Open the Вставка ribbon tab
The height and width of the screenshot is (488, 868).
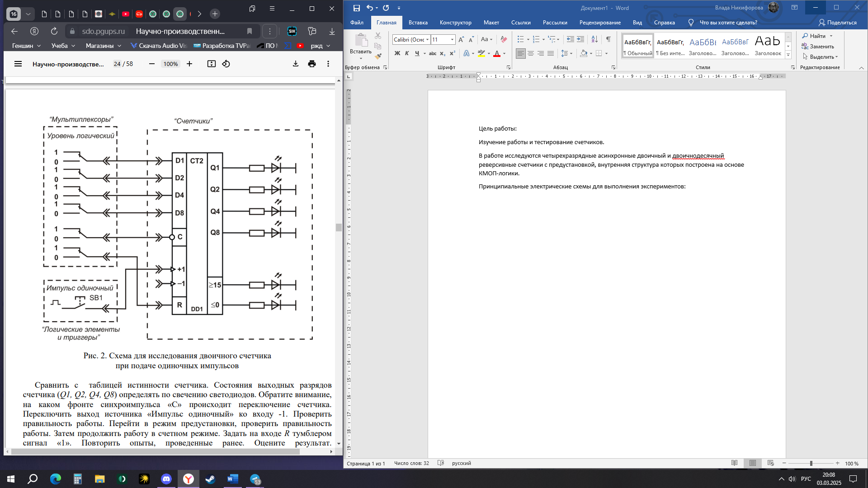click(x=418, y=23)
